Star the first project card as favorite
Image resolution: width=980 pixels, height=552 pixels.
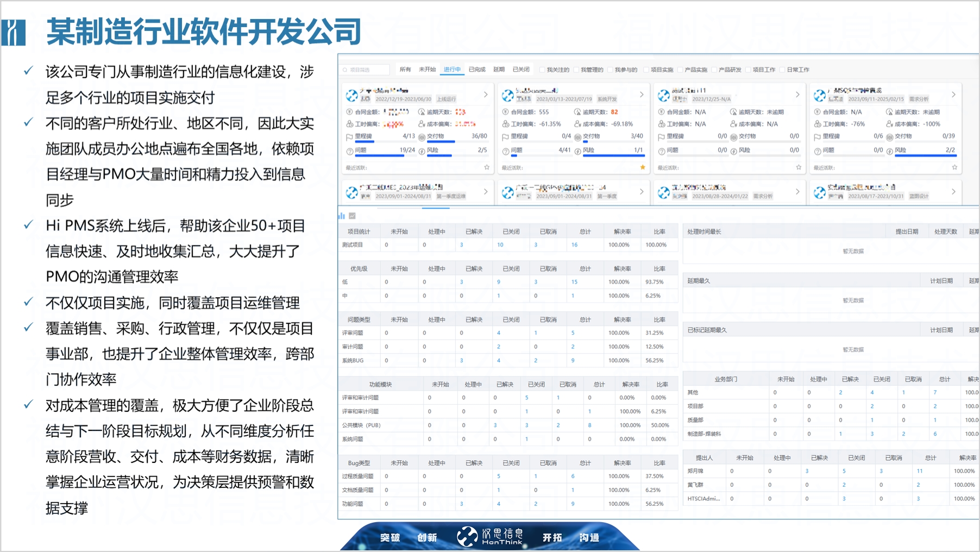click(487, 167)
